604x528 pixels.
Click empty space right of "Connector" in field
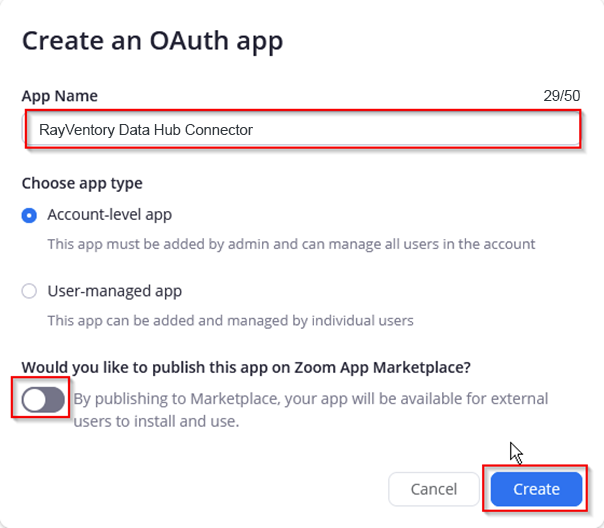(420, 130)
